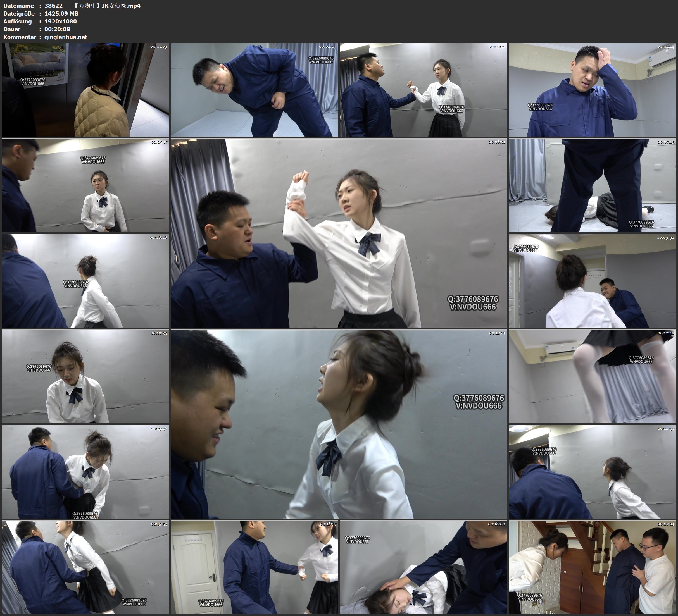
Task: Open the large frame timestamped 00:06:21
Action: (339, 233)
